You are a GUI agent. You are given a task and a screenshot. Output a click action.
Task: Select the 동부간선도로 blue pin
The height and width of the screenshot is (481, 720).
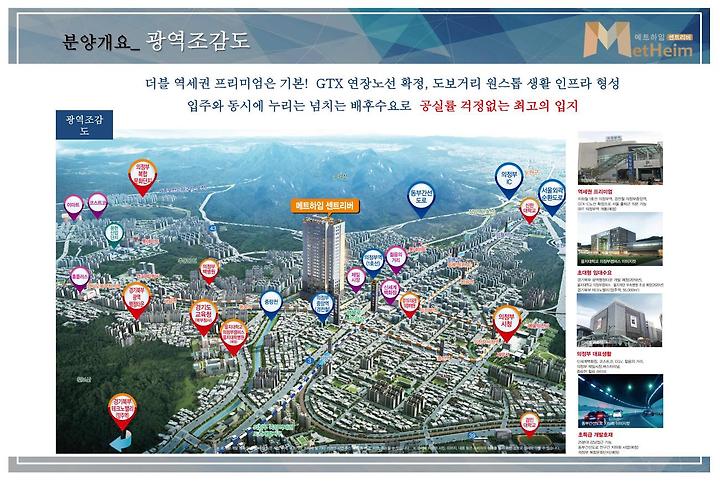[421, 200]
